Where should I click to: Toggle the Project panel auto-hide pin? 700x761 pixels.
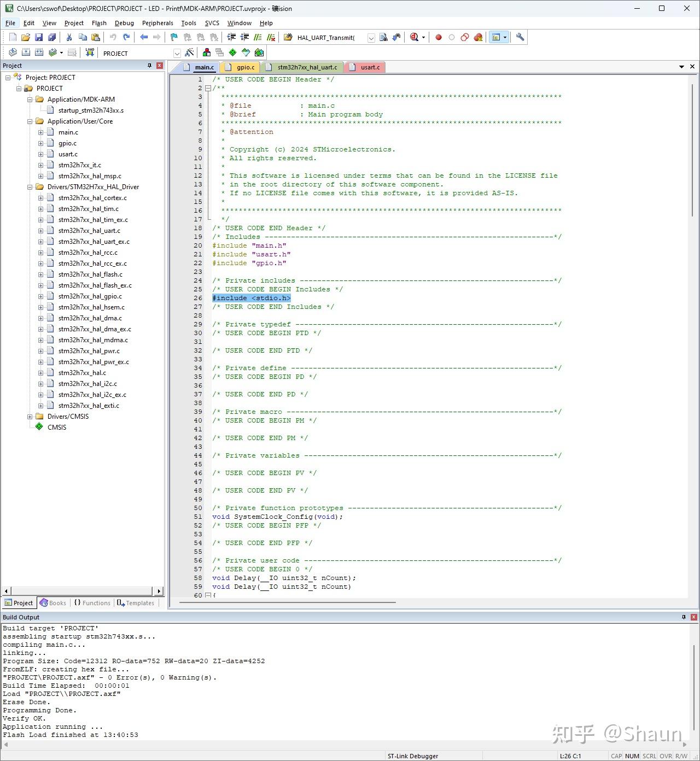149,66
